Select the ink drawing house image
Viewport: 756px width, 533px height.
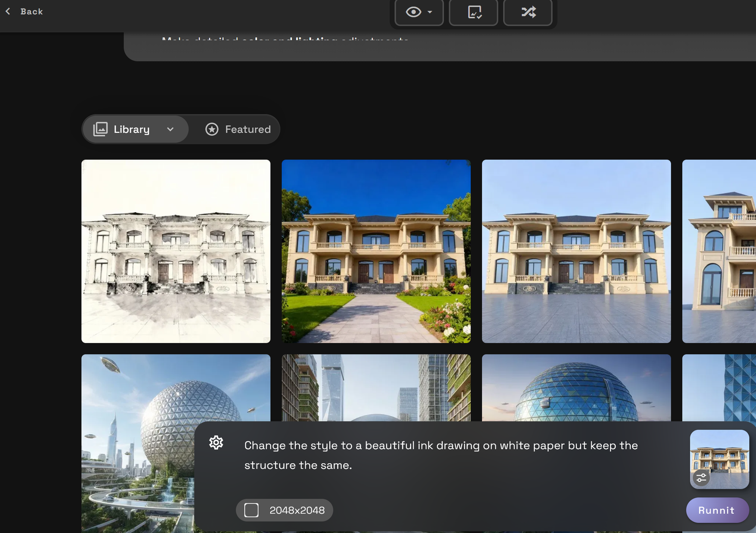[176, 250]
